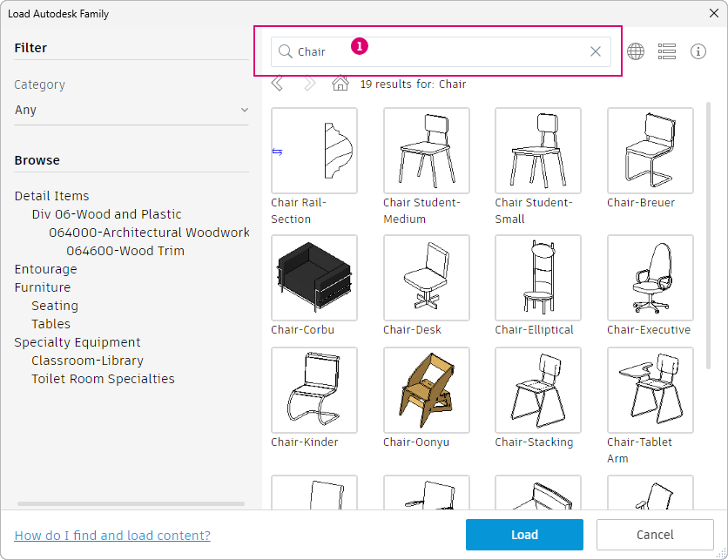This screenshot has width=728, height=560.
Task: Browse the Tables subcategory
Action: (x=51, y=324)
